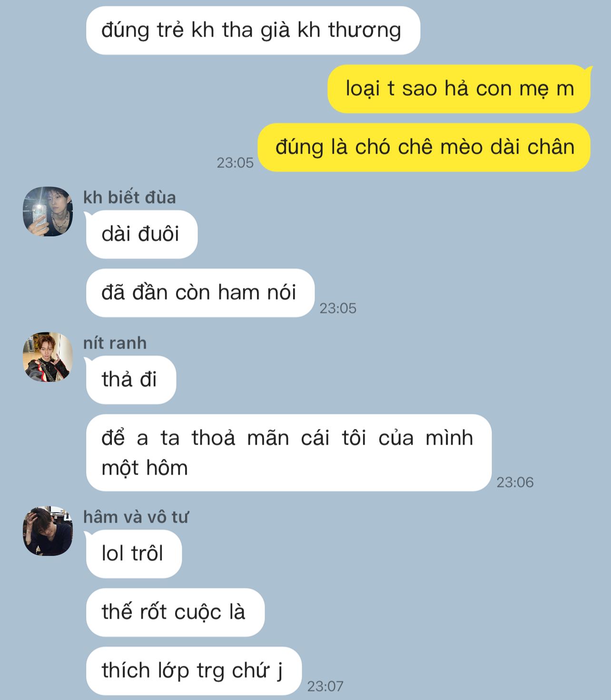The height and width of the screenshot is (700, 611).
Task: Select message thế rốt cuộc là
Action: (175, 612)
